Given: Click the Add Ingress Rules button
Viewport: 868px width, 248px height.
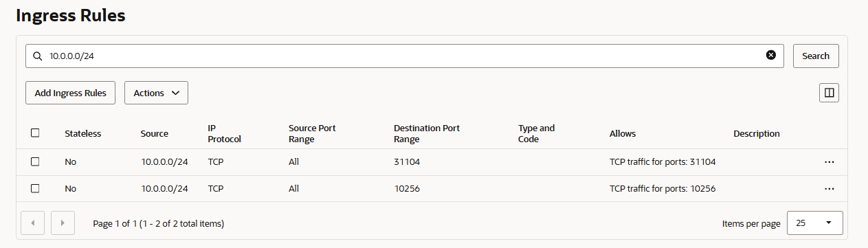Looking at the screenshot, I should point(70,93).
